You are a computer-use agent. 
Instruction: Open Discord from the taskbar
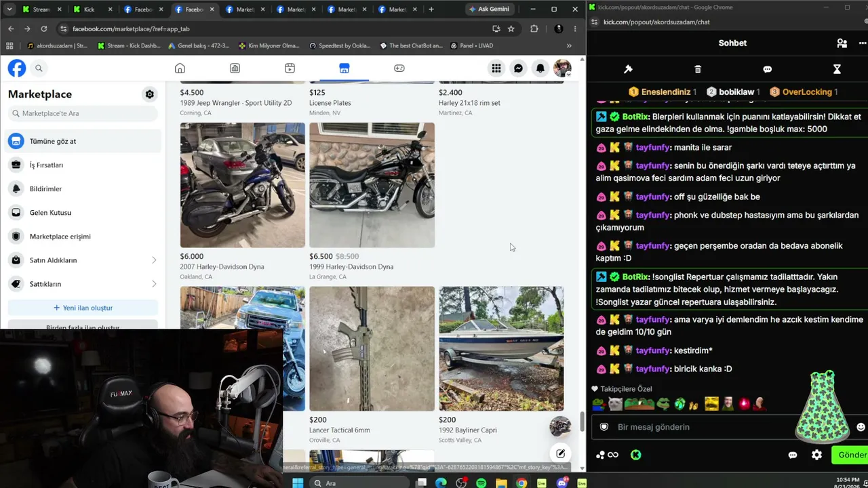tap(561, 483)
